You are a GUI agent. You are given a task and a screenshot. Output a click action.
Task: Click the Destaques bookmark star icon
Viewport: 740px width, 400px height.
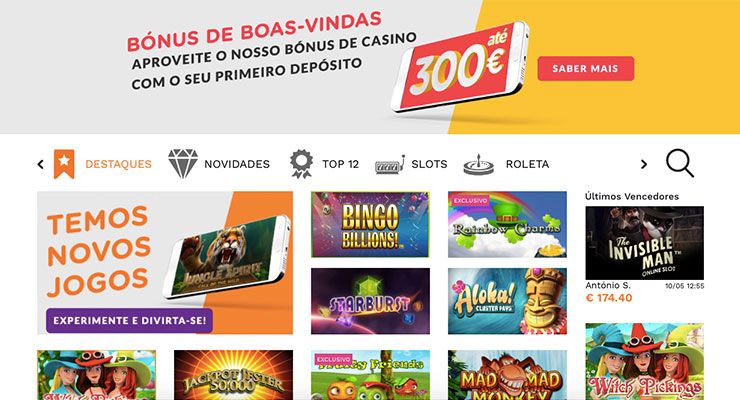[x=64, y=164]
